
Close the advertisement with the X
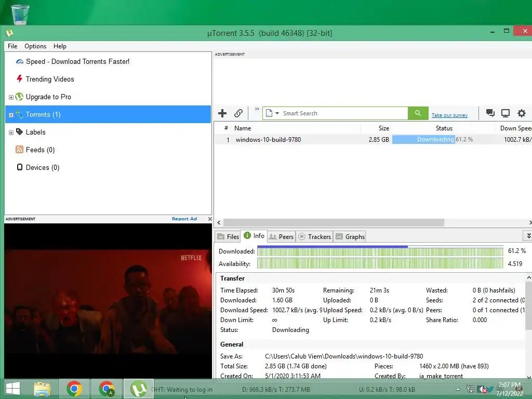[x=210, y=219]
